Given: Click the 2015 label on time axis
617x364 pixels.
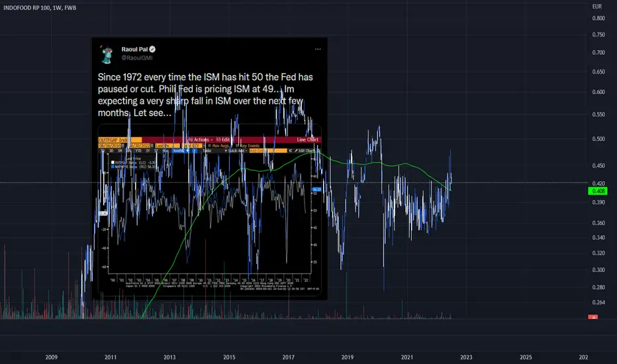Looking at the screenshot, I should click(x=229, y=357).
